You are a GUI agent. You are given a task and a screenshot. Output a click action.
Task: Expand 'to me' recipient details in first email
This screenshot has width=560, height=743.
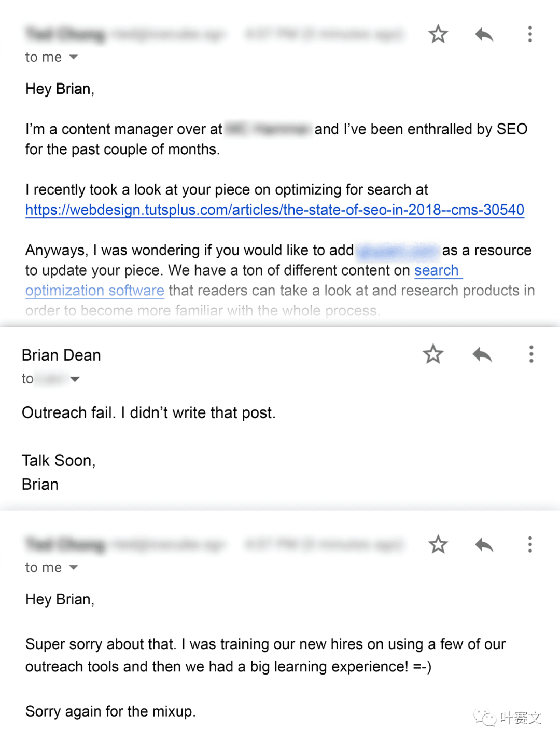(74, 57)
